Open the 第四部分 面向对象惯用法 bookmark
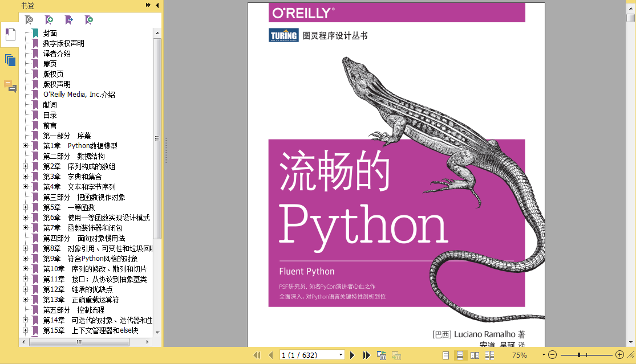The image size is (636, 364). click(84, 238)
